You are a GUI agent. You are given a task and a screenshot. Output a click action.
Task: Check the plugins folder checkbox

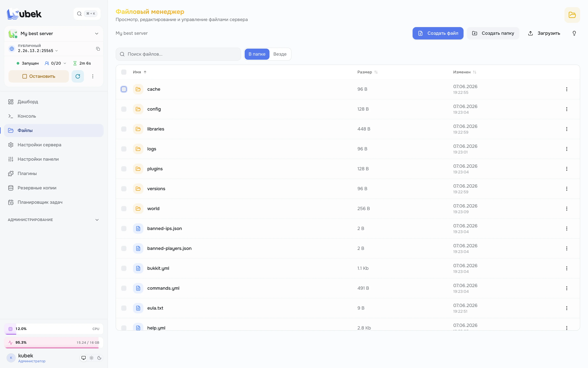(x=124, y=169)
